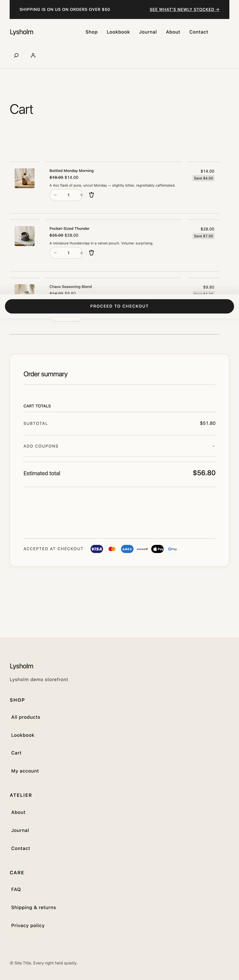Remove Bottled Monday Morning with trash icon
The height and width of the screenshot is (980, 239).
[x=91, y=195]
